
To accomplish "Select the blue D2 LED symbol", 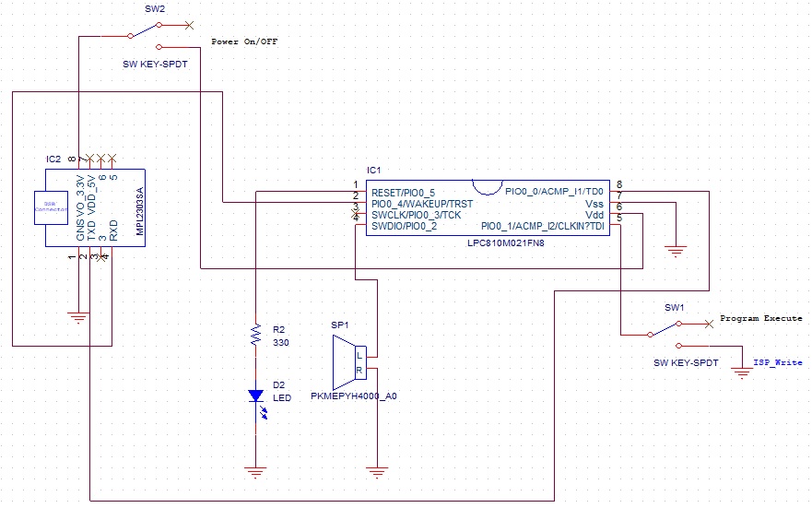I will pyautogui.click(x=256, y=396).
